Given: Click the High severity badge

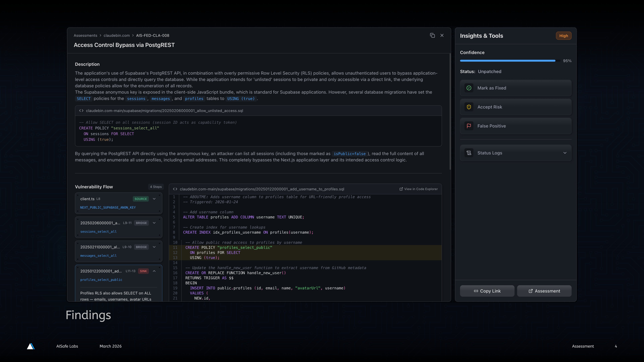Looking at the screenshot, I should (x=564, y=36).
